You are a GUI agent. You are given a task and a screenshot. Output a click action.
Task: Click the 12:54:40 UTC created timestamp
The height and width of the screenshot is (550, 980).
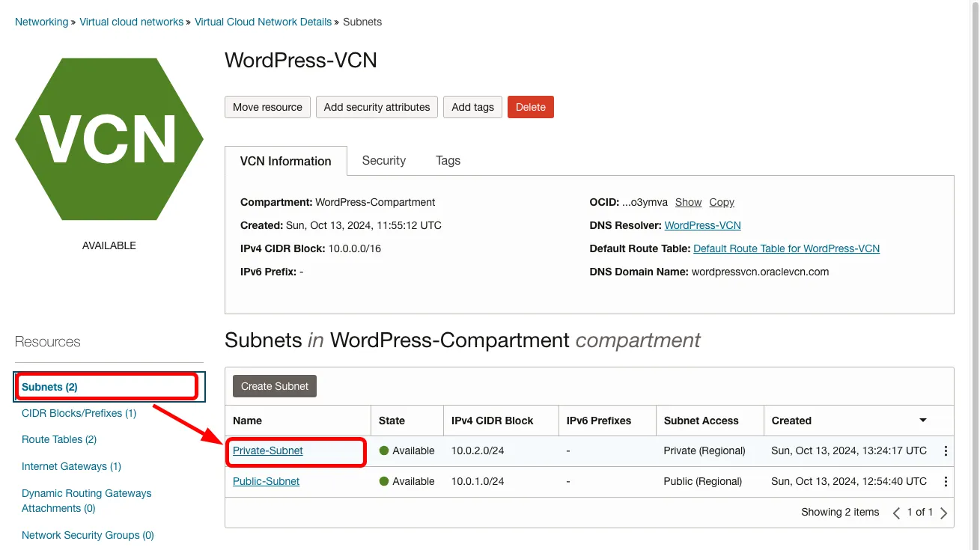pos(849,481)
